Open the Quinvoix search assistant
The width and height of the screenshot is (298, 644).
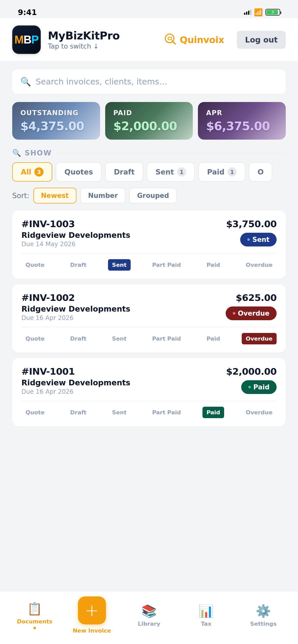(x=194, y=40)
